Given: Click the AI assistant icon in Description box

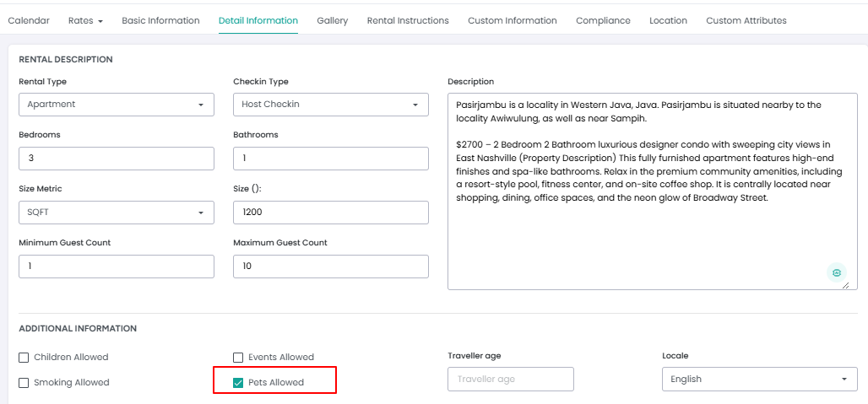Looking at the screenshot, I should (x=837, y=272).
